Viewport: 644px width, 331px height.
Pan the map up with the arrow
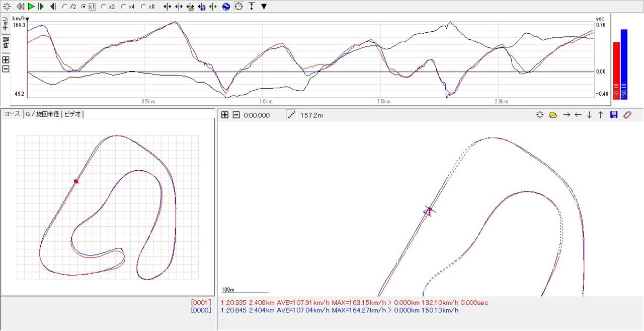tap(600, 115)
